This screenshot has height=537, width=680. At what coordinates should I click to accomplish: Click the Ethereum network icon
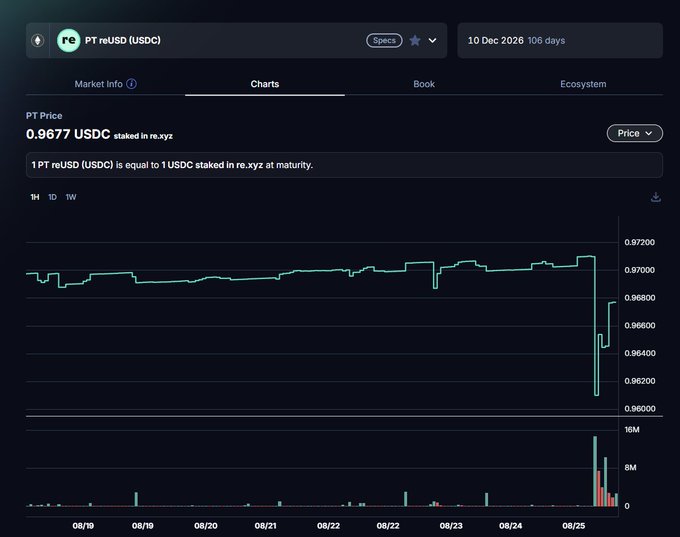tap(38, 40)
